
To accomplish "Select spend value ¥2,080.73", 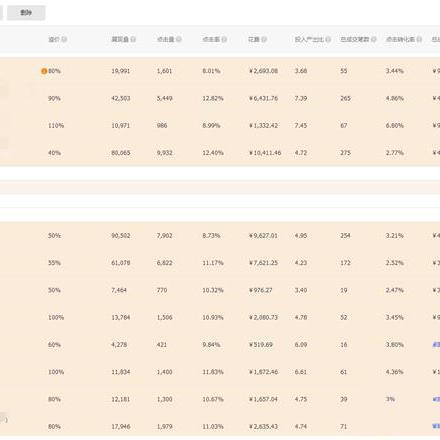I will coord(263,318).
